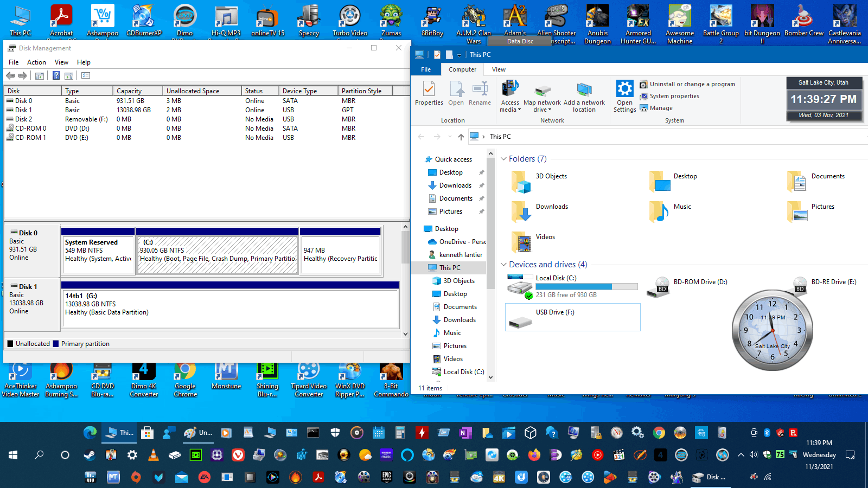The width and height of the screenshot is (868, 488).
Task: Open the View menu in Disk Management
Action: (61, 62)
